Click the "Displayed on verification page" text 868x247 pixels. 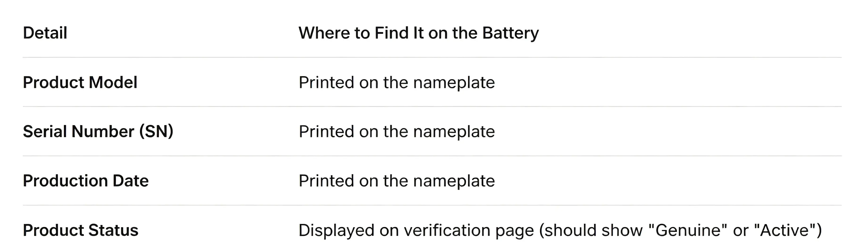tap(417, 230)
